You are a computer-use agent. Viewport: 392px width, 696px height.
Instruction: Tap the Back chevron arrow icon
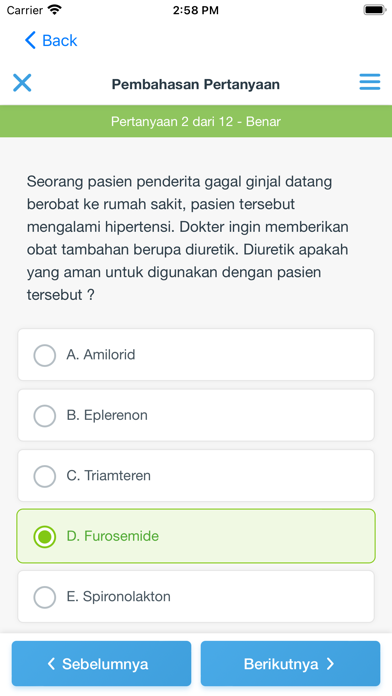point(30,40)
